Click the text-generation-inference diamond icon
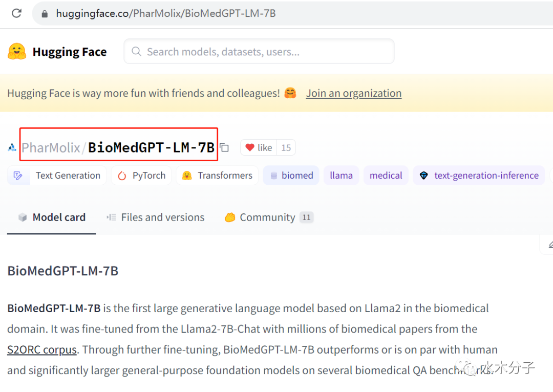The width and height of the screenshot is (553, 392). coord(423,176)
